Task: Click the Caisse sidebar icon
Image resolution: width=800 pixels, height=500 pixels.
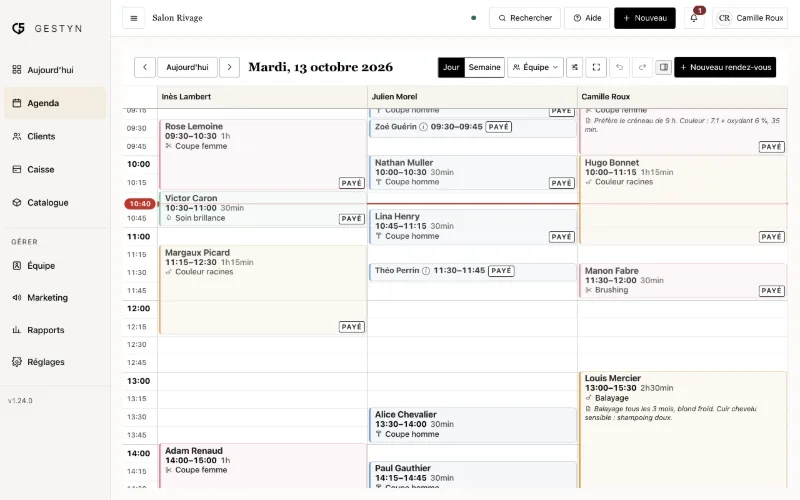Action: pos(17,169)
